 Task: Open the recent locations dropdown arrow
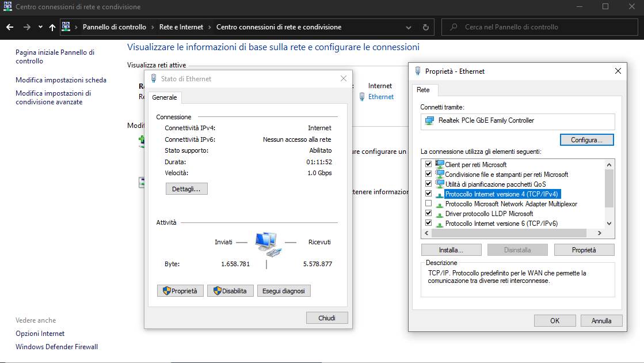(40, 27)
